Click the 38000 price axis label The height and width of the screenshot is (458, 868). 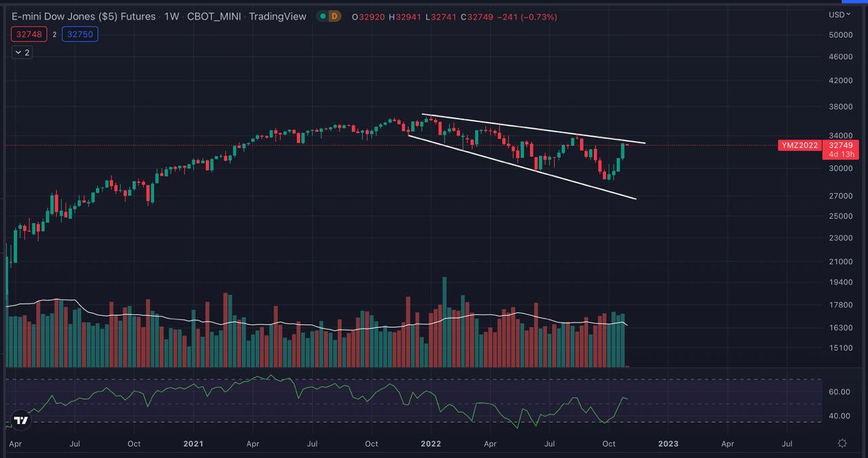840,107
